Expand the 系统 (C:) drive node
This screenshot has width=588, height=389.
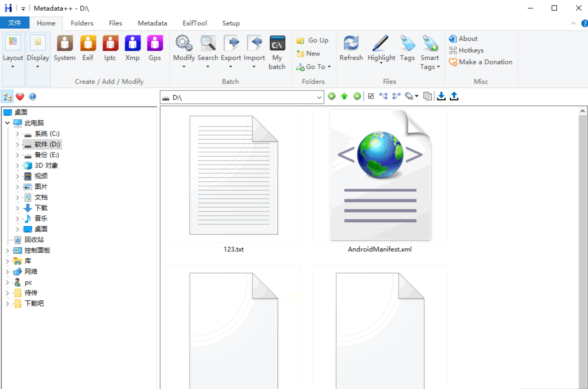[17, 134]
